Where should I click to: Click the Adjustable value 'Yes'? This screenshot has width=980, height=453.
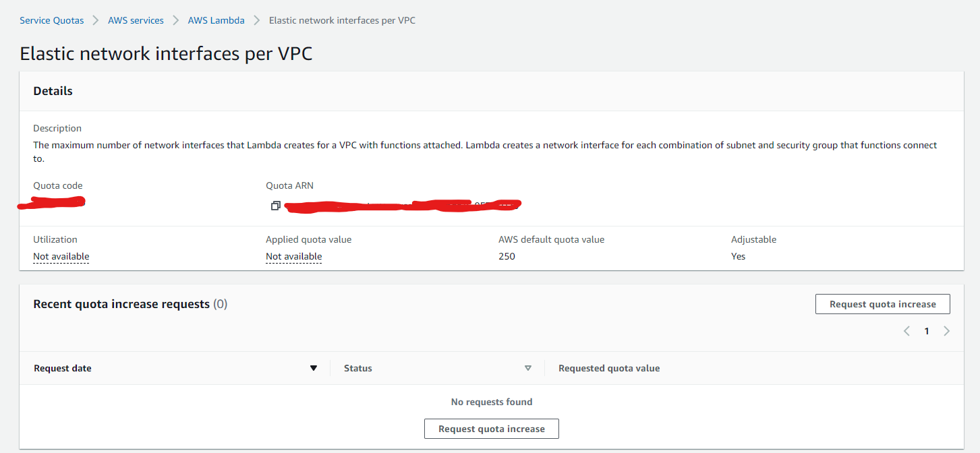pos(738,256)
